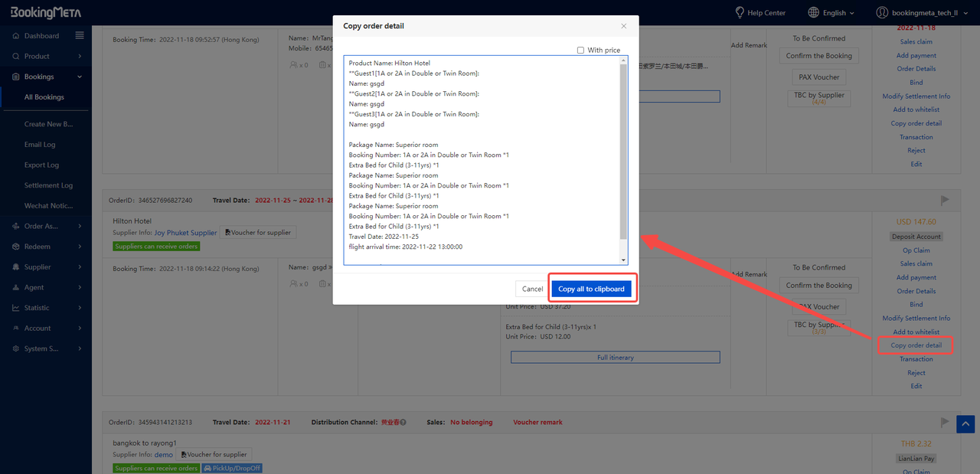
Task: Click the sidebar hamburger menu icon
Action: (80, 35)
